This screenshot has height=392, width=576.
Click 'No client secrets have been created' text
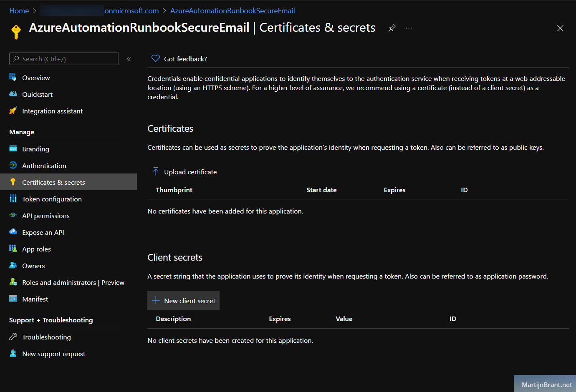(x=230, y=340)
